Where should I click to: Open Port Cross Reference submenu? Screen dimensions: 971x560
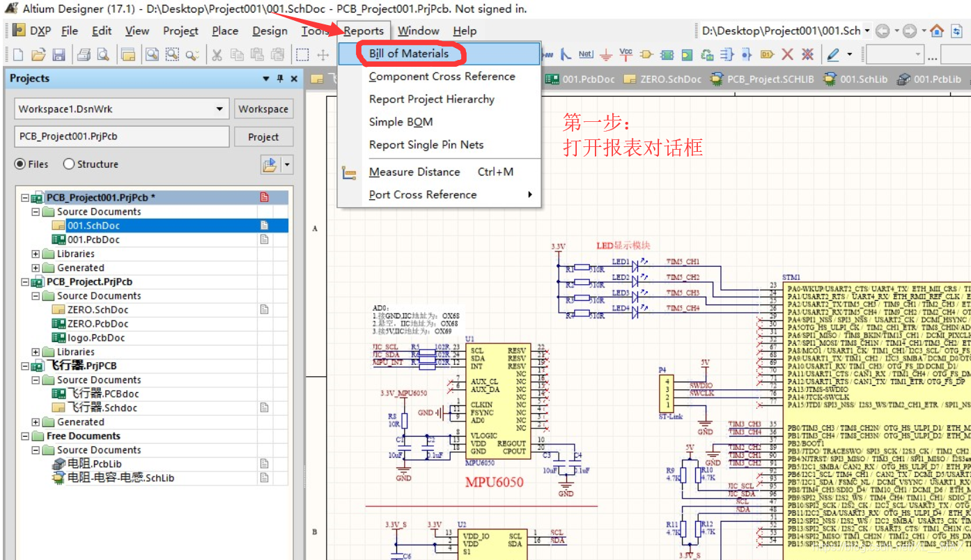point(440,195)
